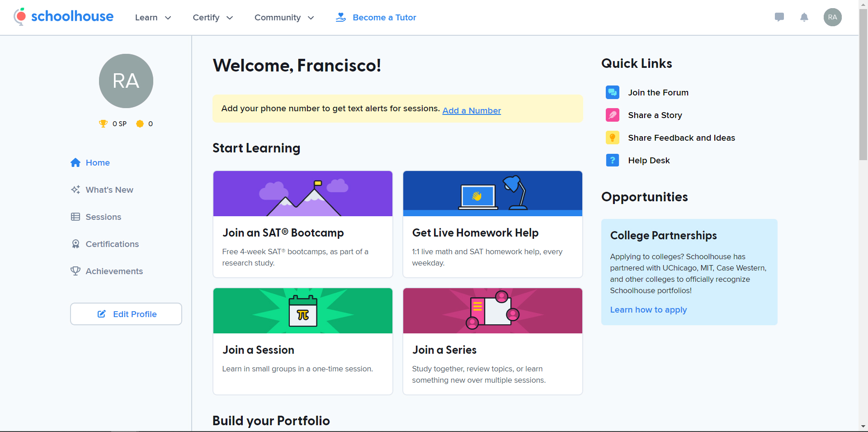
Task: Click the Achievements trophy icon
Action: (75, 271)
